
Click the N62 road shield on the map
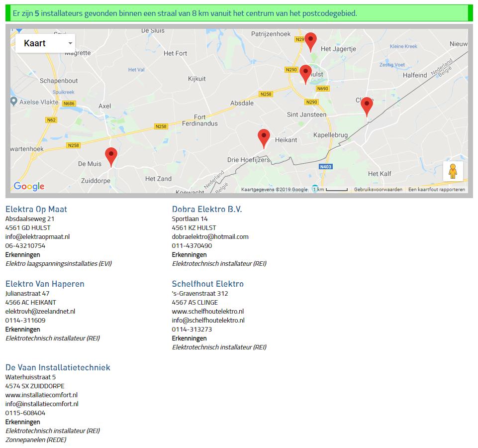[x=51, y=120]
